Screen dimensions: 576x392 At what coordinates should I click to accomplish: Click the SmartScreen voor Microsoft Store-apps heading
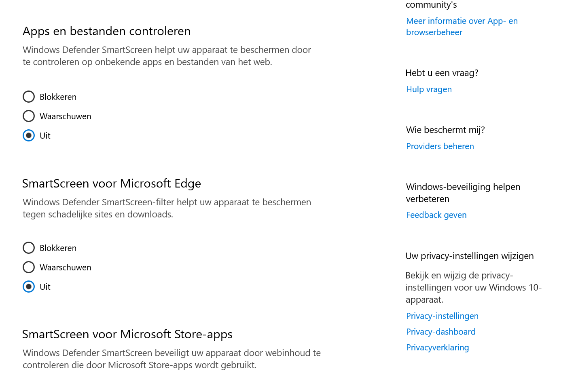coord(127,334)
